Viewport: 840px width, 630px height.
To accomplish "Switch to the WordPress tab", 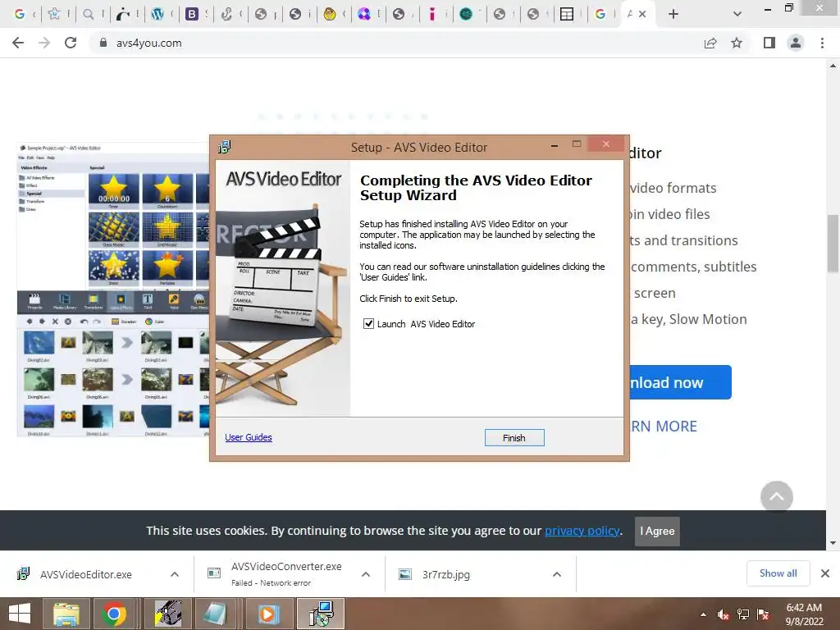I will 157,15.
